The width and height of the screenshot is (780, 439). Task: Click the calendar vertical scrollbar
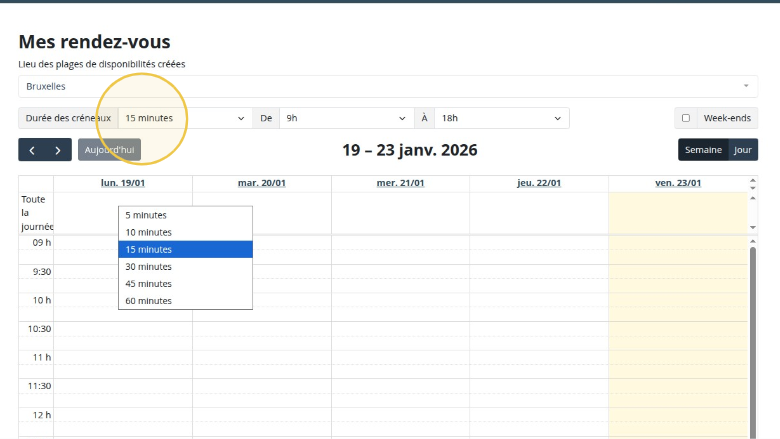pyautogui.click(x=753, y=330)
